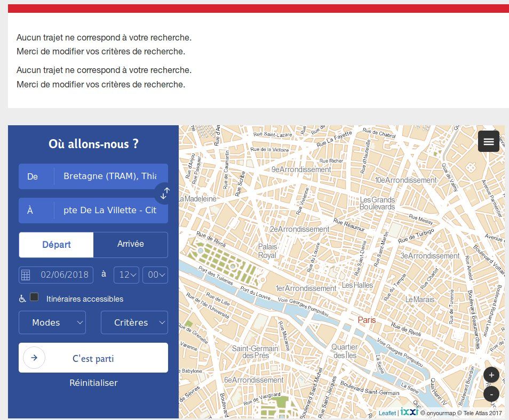Open the Leaflet attribution link
This screenshot has width=509, height=420.
coord(387,413)
